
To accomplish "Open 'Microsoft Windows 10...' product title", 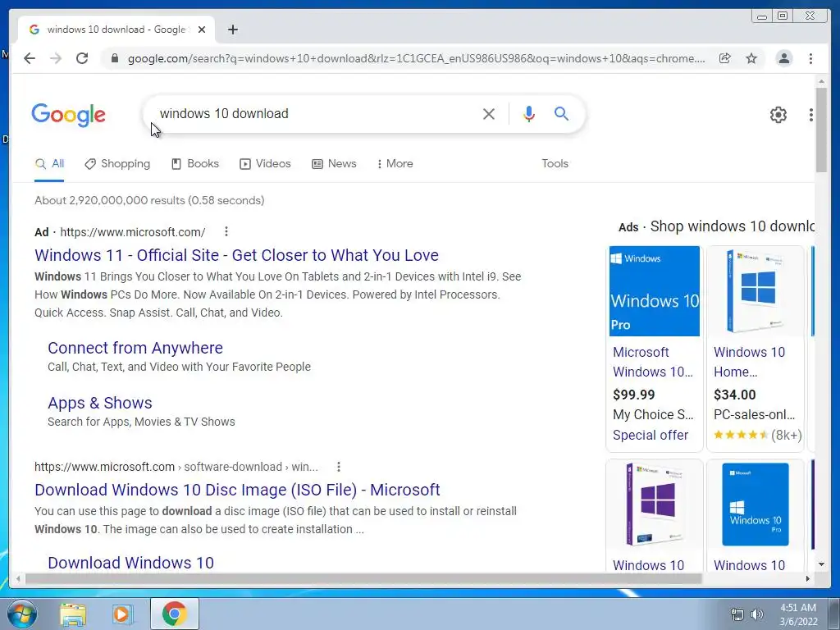I will [653, 362].
